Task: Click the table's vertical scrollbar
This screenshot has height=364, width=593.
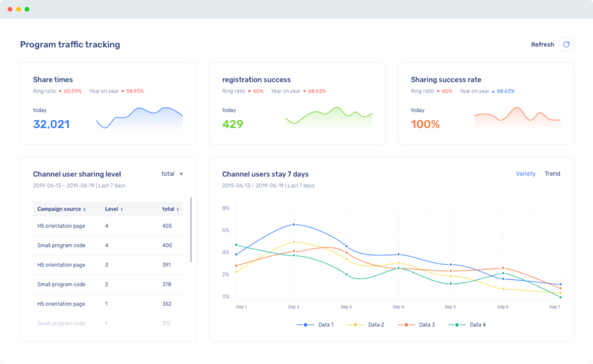Action: [191, 229]
